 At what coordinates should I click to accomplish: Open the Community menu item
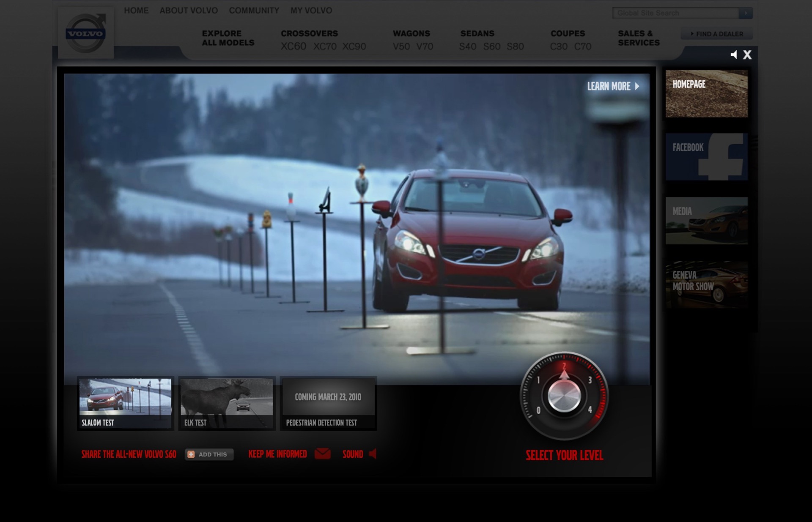point(254,11)
